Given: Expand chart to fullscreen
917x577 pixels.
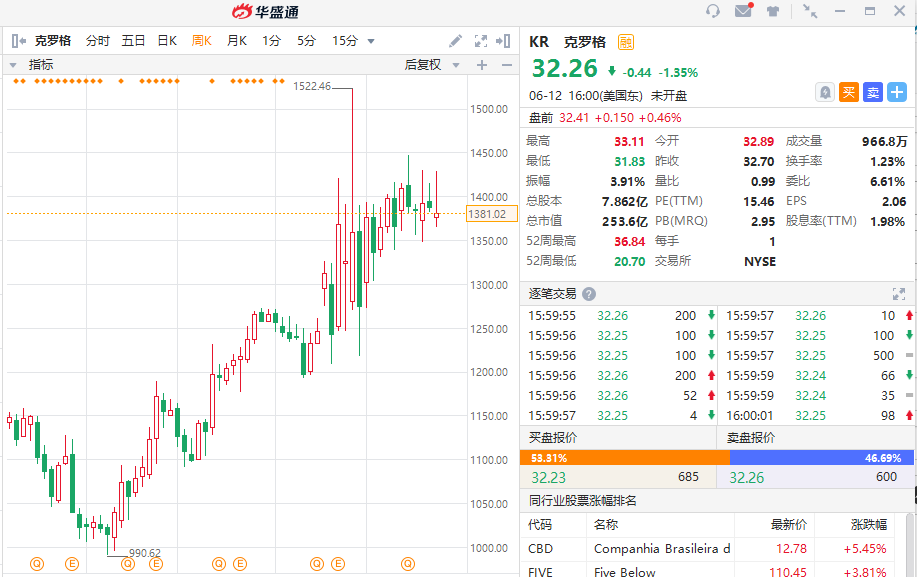Looking at the screenshot, I should 481,41.
